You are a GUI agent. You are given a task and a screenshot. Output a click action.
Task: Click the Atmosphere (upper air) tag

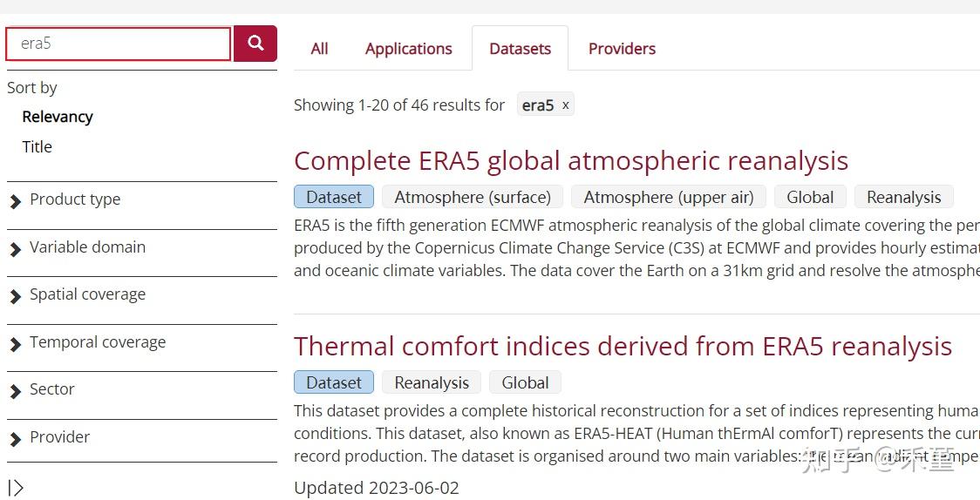pos(668,197)
